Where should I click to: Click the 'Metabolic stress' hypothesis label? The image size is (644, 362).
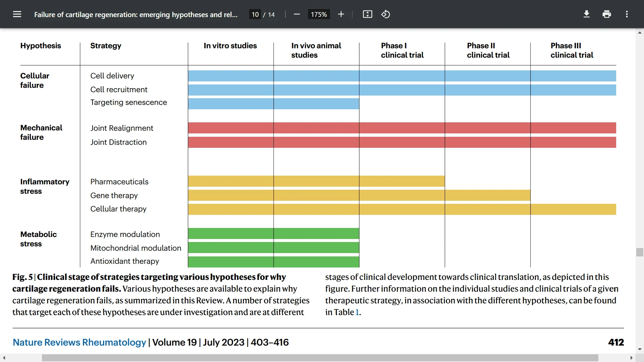pos(38,239)
